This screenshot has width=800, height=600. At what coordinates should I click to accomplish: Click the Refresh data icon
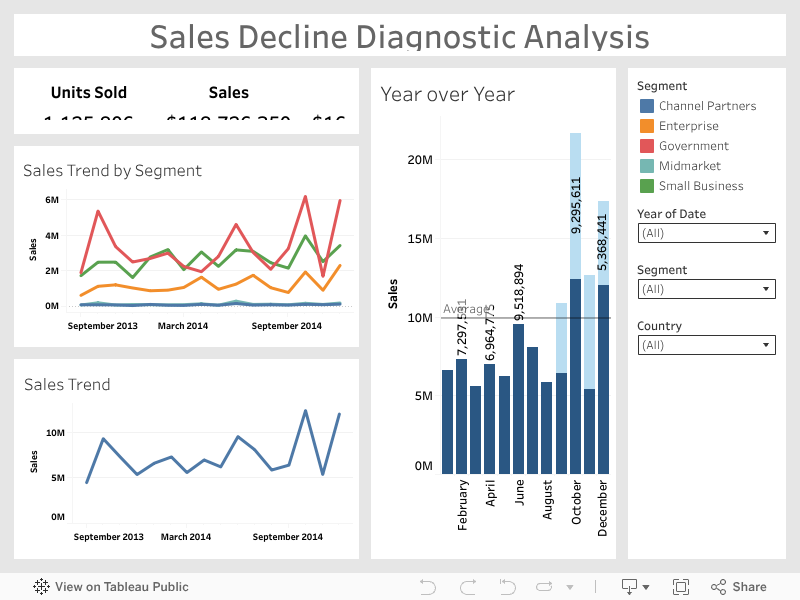point(545,587)
